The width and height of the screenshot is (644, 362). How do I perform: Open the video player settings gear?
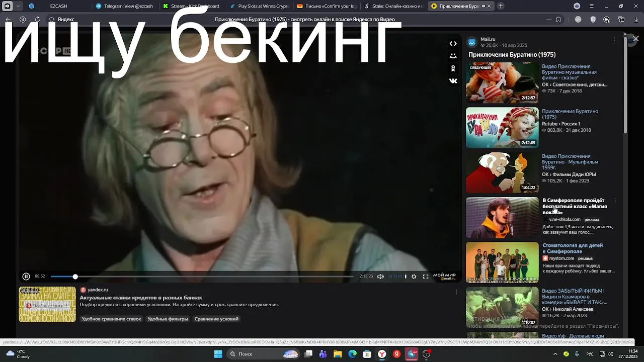pos(414,276)
